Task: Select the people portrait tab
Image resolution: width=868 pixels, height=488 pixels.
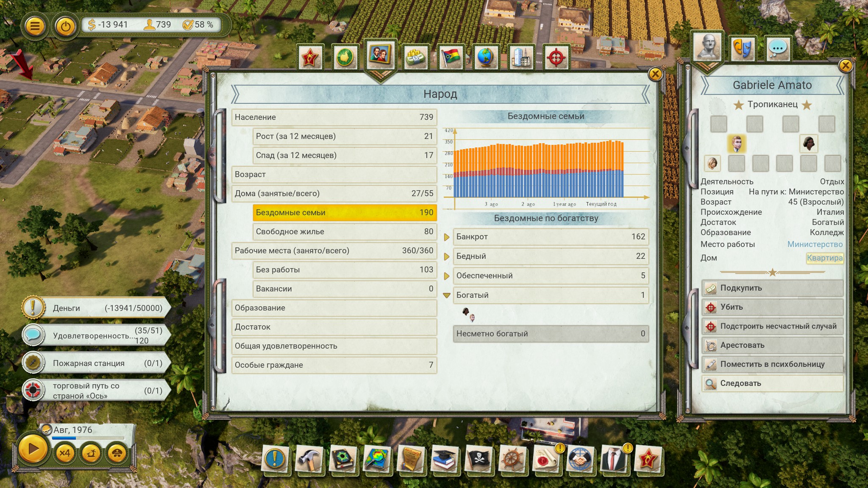Action: [x=380, y=55]
